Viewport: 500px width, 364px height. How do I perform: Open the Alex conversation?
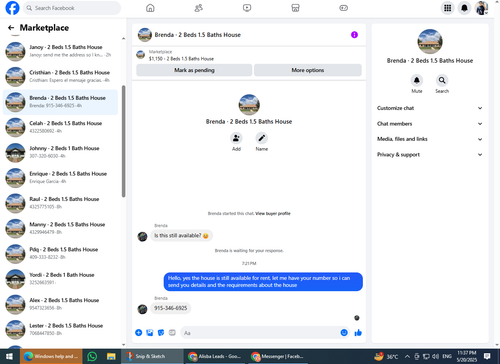click(60, 304)
